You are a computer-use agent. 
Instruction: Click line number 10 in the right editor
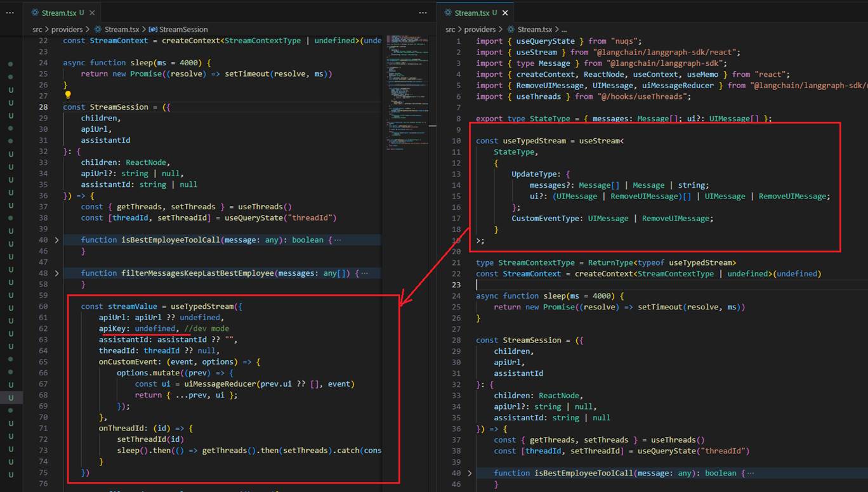tap(457, 141)
